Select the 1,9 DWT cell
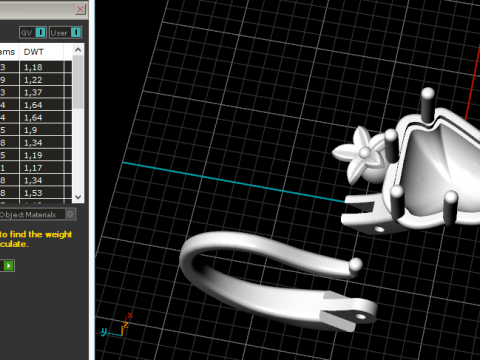 41,130
